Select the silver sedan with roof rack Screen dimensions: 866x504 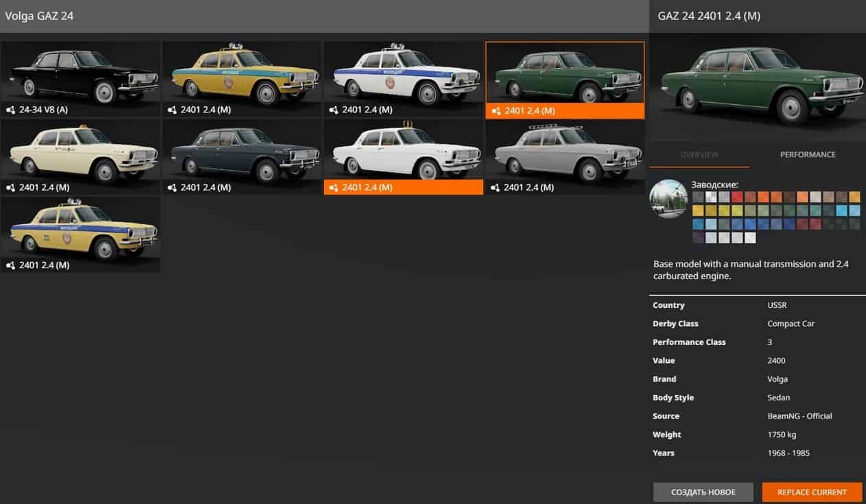click(x=565, y=150)
